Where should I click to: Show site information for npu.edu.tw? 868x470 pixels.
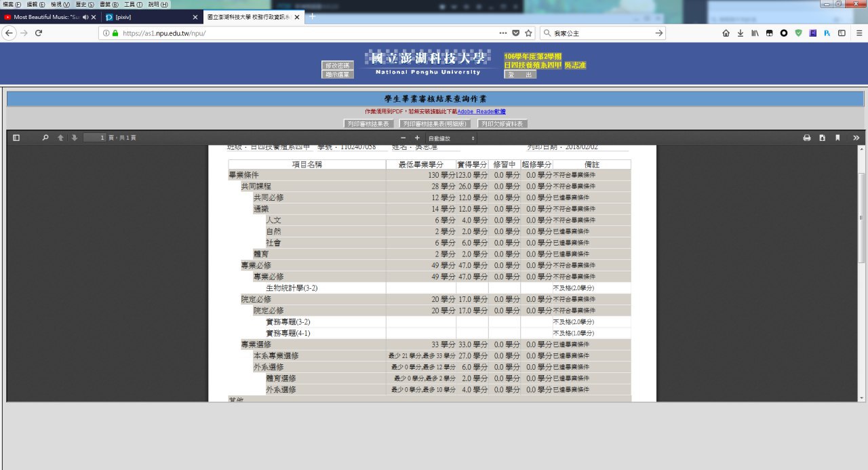click(x=107, y=33)
